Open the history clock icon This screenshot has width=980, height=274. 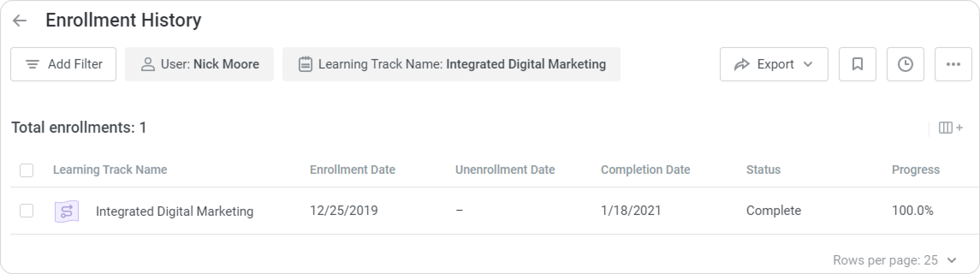(905, 64)
